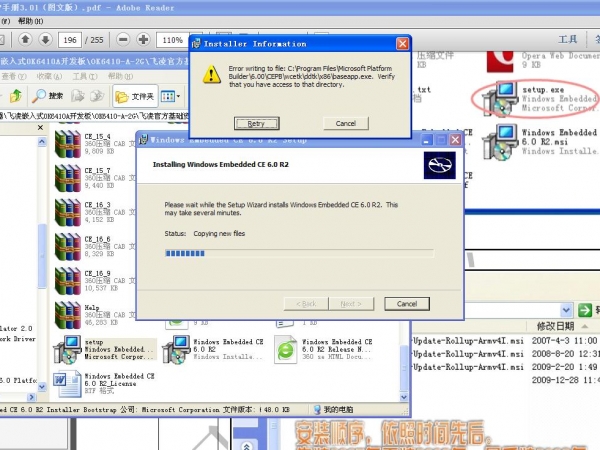This screenshot has width=600, height=450.
Task: Select Windows Embedded CE 6.0 R2_License file
Action: 68,382
